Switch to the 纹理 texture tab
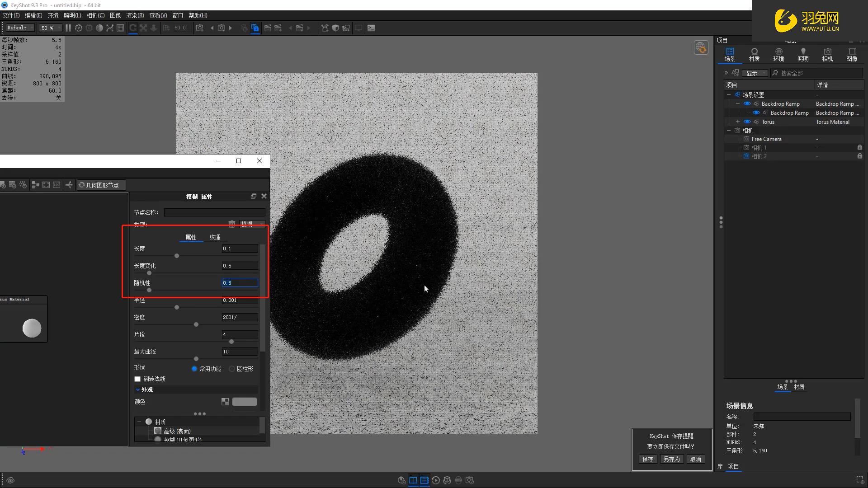The width and height of the screenshot is (868, 488). [x=215, y=237]
